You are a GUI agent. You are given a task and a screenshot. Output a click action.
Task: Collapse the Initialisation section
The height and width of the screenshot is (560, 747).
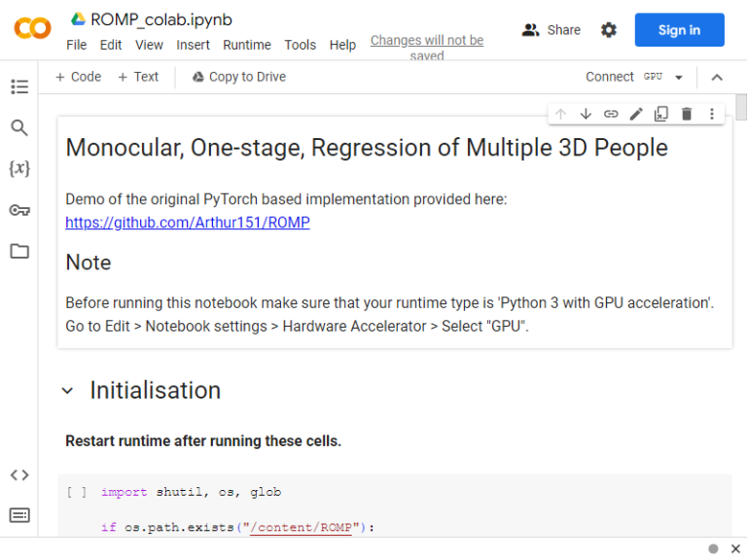(x=68, y=391)
